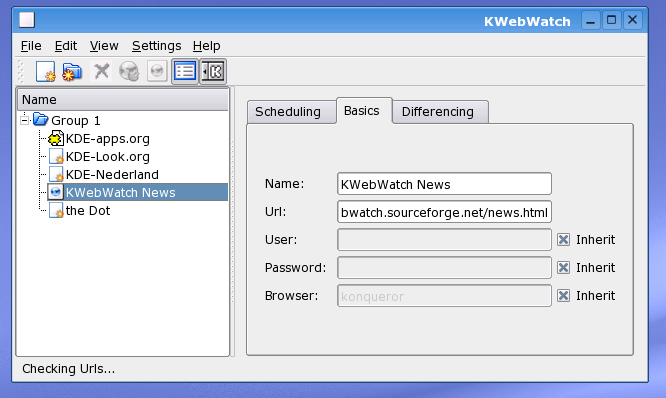Minimize the KWebWatch window
666x398 pixels.
[x=590, y=20]
